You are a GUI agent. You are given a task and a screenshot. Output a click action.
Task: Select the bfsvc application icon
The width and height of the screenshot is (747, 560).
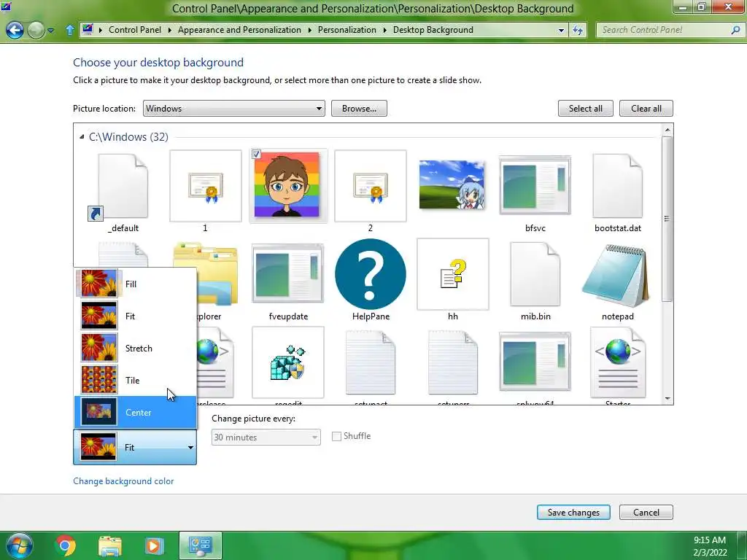pyautogui.click(x=535, y=185)
